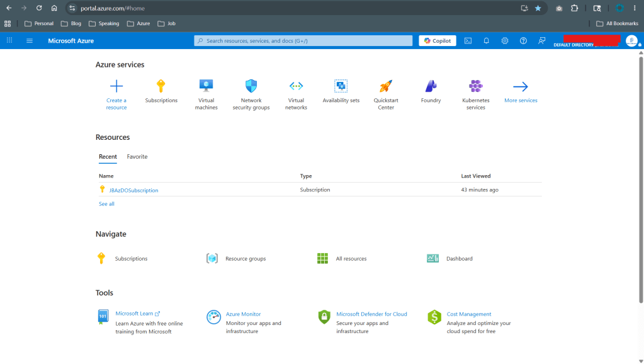Open the Speaking bookmarks folder
Viewport: 644px width, 364px height.
coord(104,23)
